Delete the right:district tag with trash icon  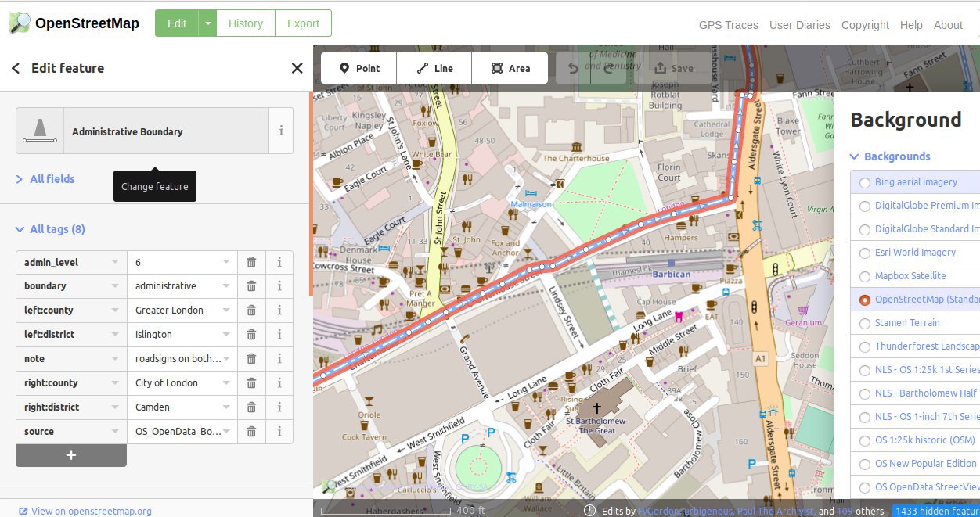[x=251, y=407]
